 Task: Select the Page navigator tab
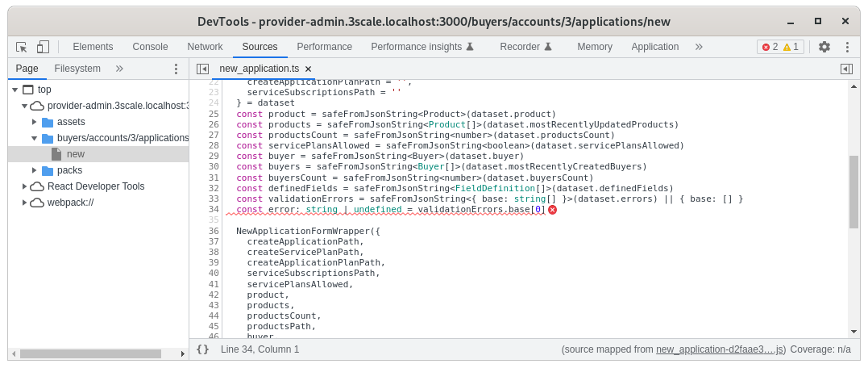tap(27, 69)
